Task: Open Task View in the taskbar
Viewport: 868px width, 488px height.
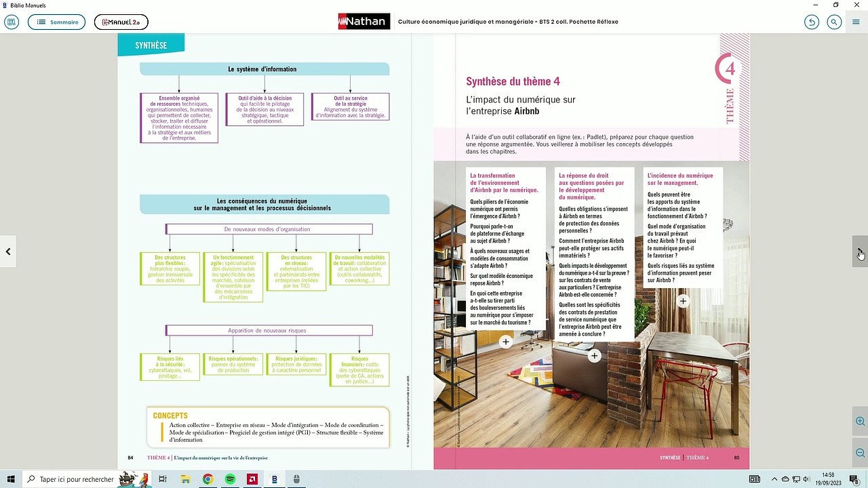Action: point(163,479)
